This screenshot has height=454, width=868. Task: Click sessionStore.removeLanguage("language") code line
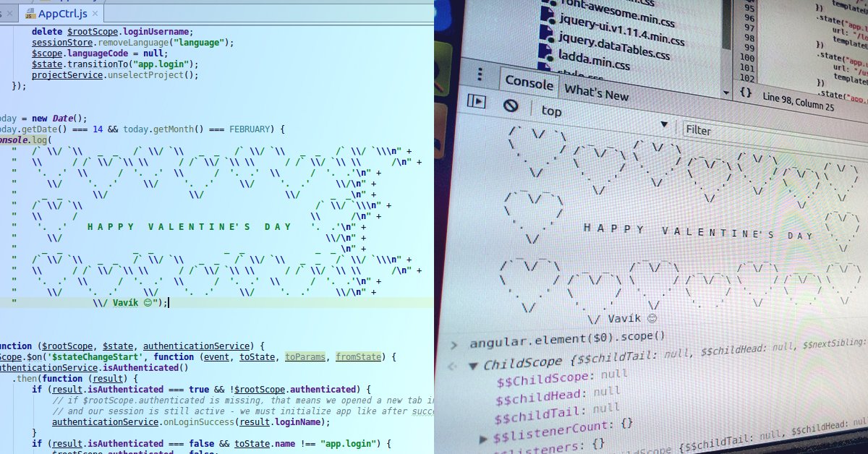tap(133, 43)
